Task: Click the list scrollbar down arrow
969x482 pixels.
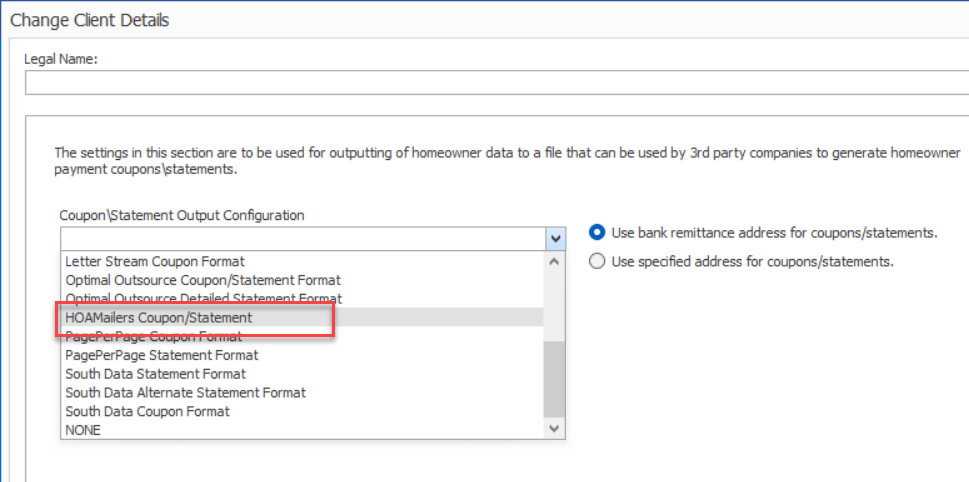Action: tap(555, 428)
